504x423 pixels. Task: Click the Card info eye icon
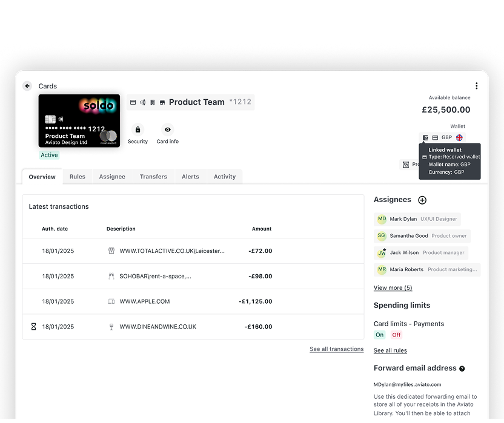(168, 130)
